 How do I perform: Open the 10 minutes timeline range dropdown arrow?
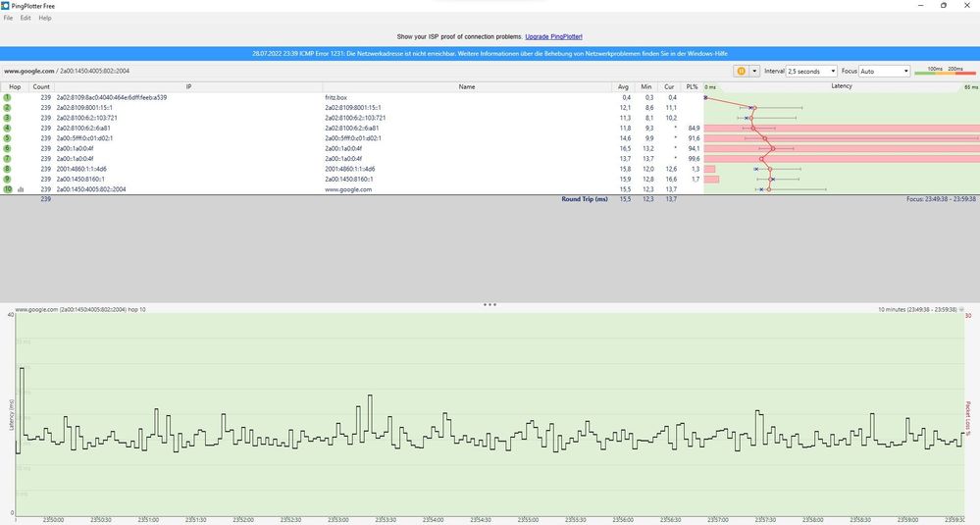[x=961, y=309]
